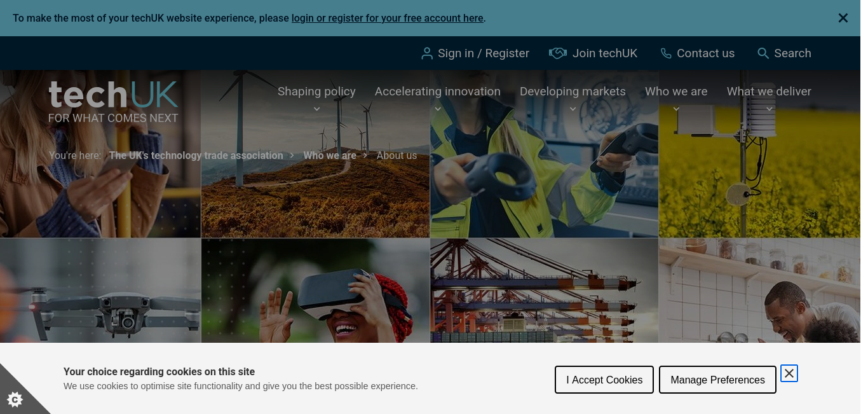Open the What we deliver menu

click(769, 92)
